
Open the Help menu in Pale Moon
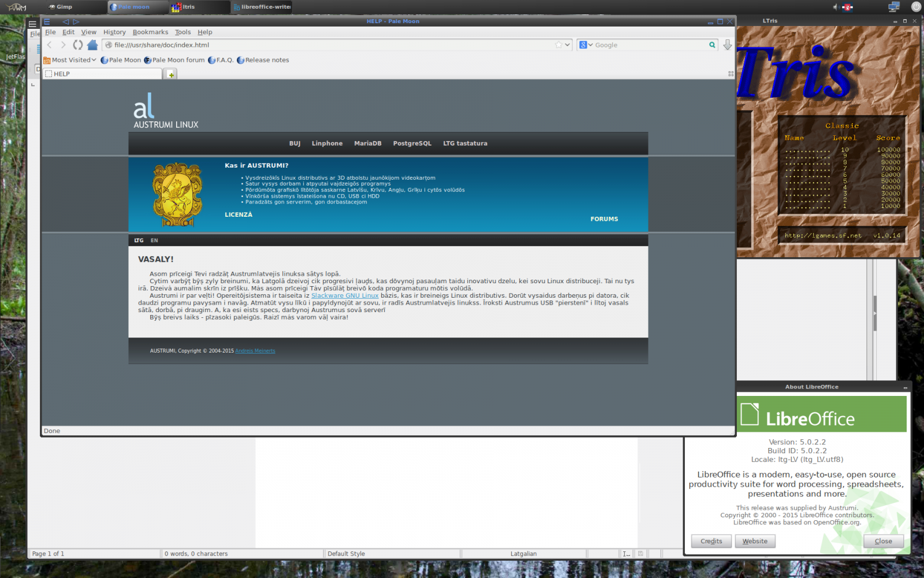point(204,32)
